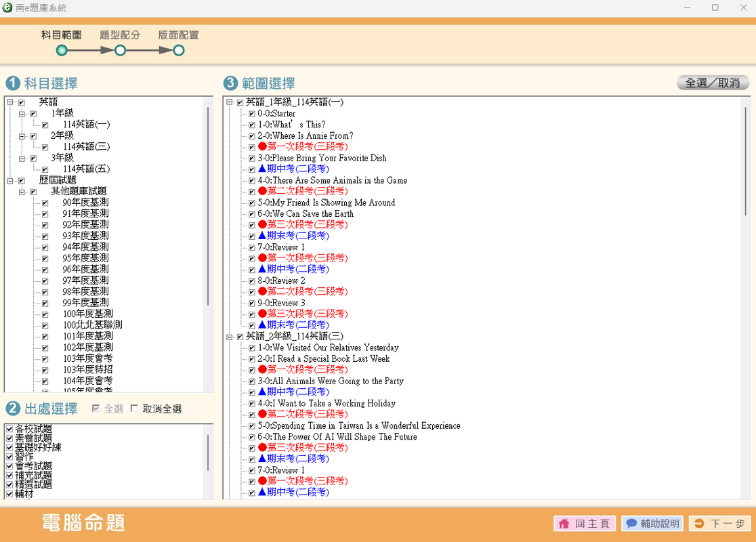Select 104年度會考 tree row
The image size is (756, 542).
(88, 381)
